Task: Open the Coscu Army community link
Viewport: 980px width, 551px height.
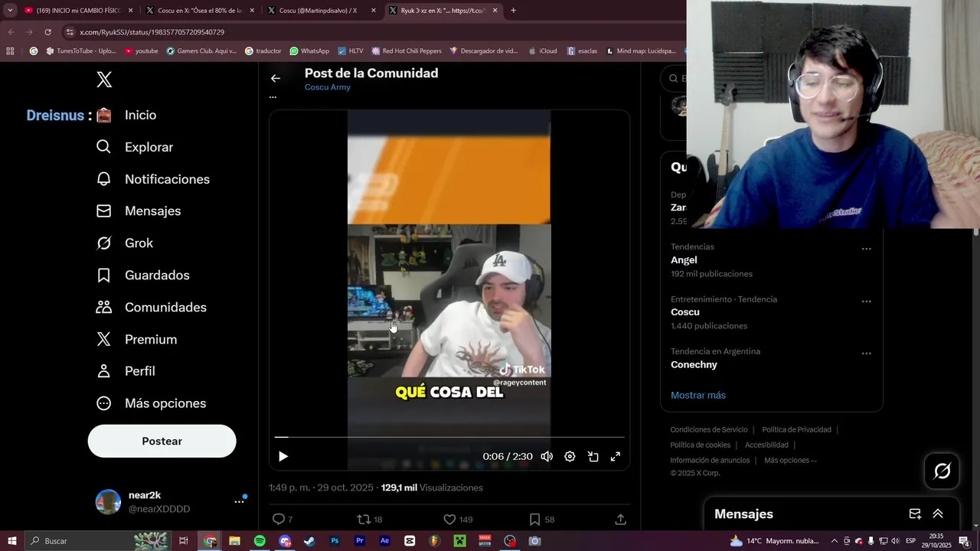Action: [328, 87]
